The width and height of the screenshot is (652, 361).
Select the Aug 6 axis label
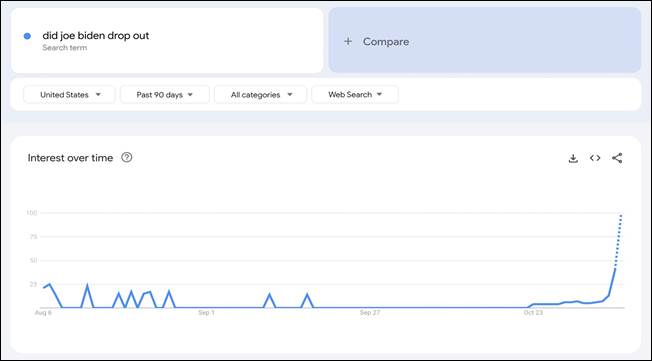click(x=43, y=313)
